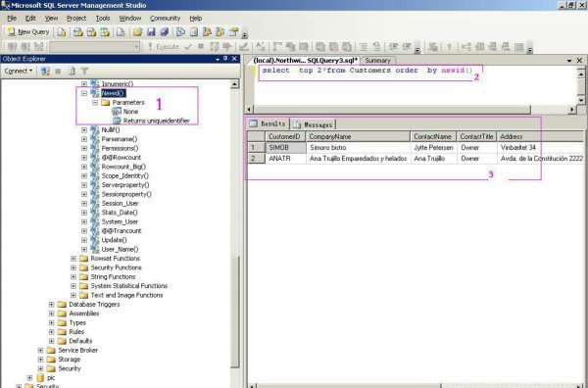Expand the String Functions folder
The width and height of the screenshot is (588, 388).
[x=73, y=276]
